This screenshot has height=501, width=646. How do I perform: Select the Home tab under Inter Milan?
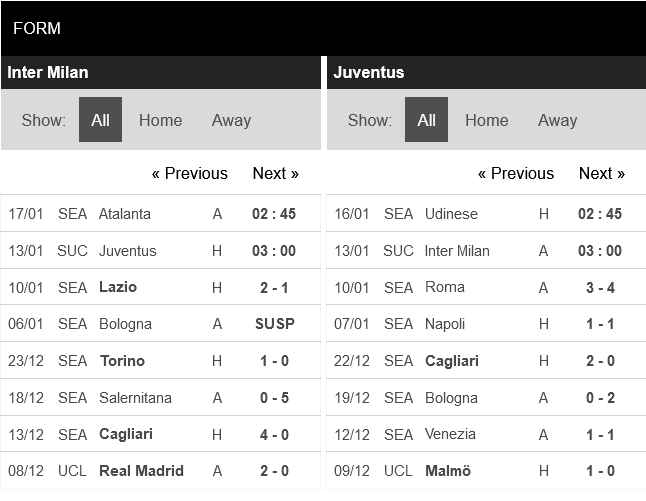point(160,120)
